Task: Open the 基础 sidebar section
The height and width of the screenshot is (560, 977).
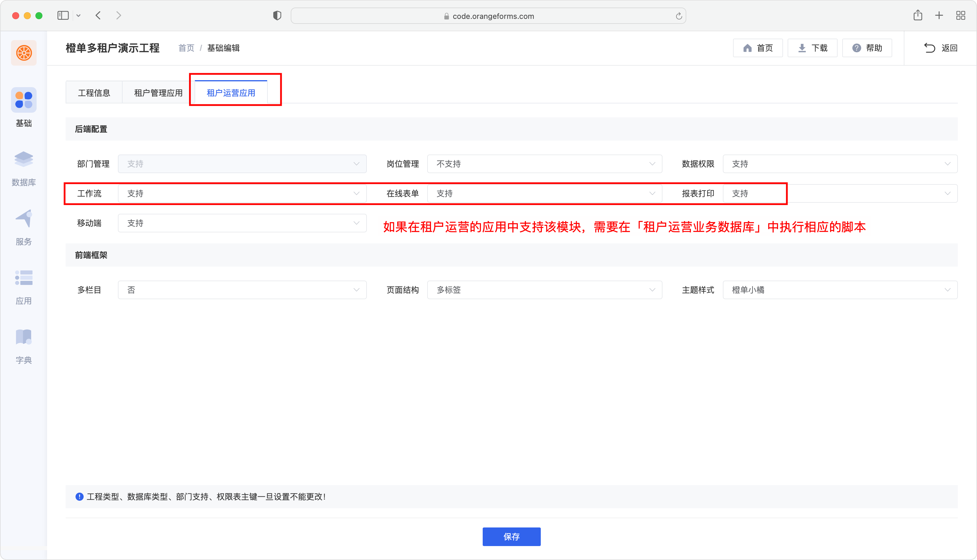Action: [x=24, y=108]
